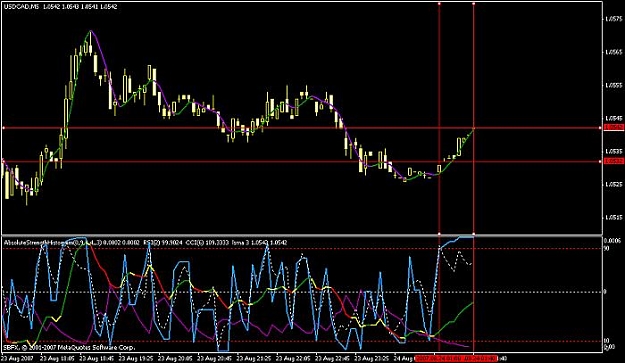Select the left red vertical line
625x363 pixels.
tap(439, 118)
